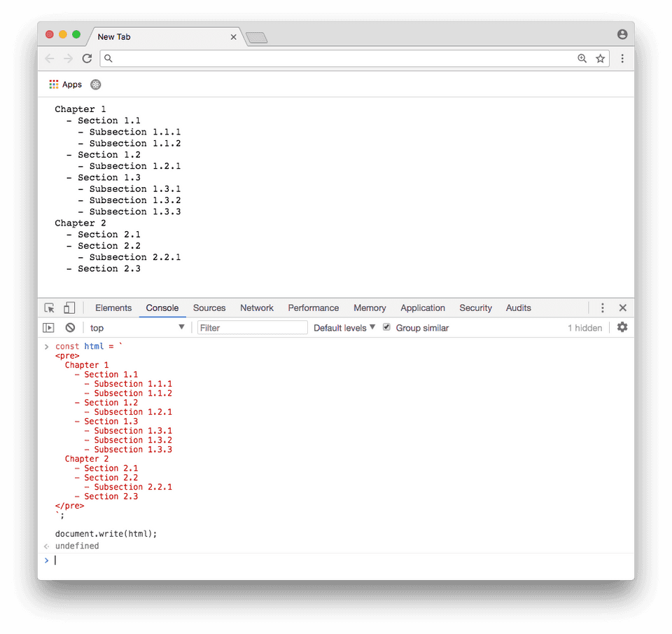The width and height of the screenshot is (672, 634).
Task: Click the undefined result in console
Action: click(x=77, y=546)
